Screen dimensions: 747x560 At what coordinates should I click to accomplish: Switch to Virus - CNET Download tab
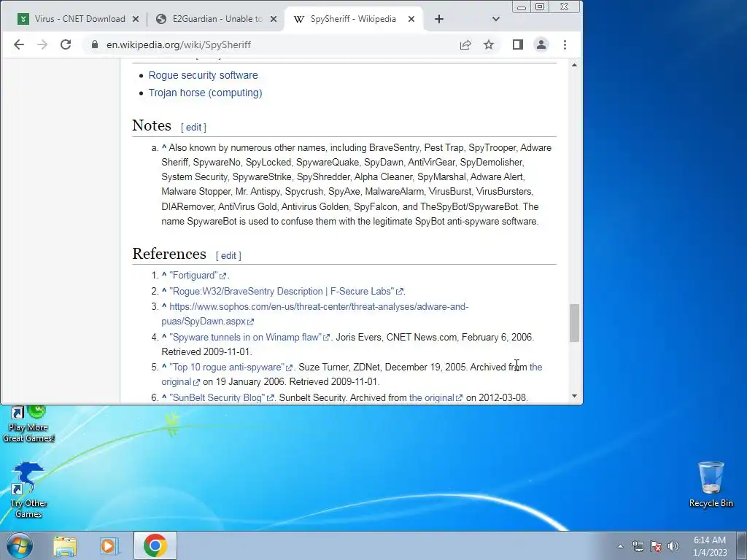click(x=79, y=19)
